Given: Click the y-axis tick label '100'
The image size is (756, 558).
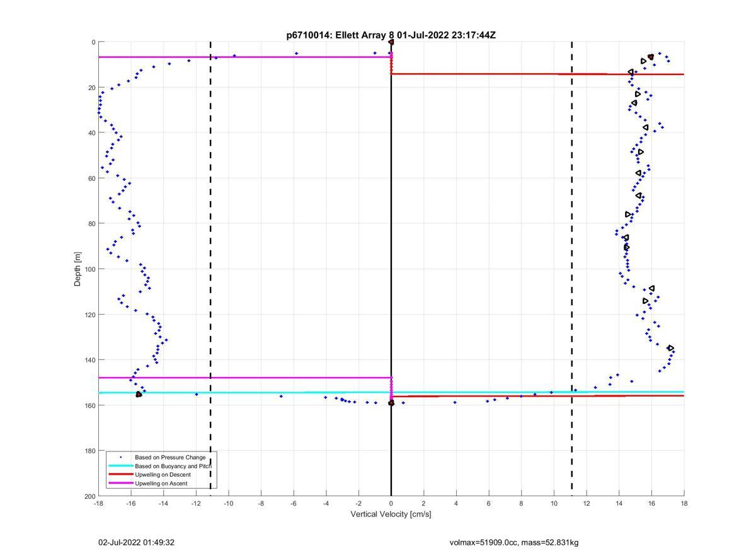Looking at the screenshot, I should click(x=89, y=269).
